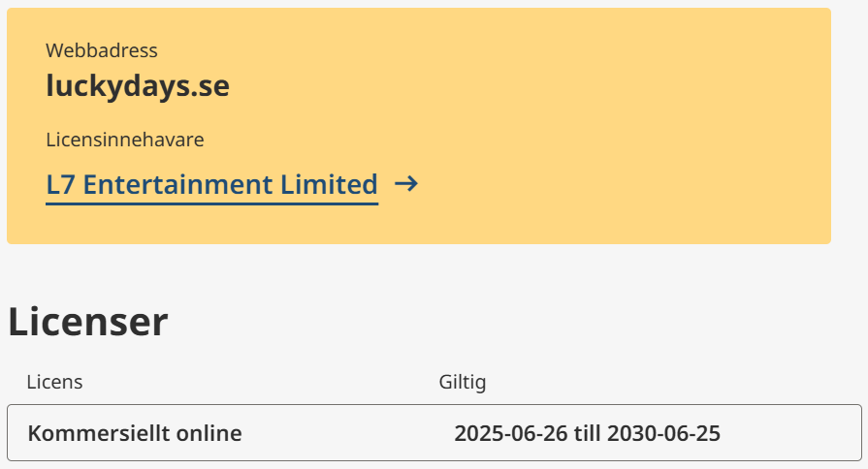
Task: Click the Licens column header
Action: [x=54, y=382]
